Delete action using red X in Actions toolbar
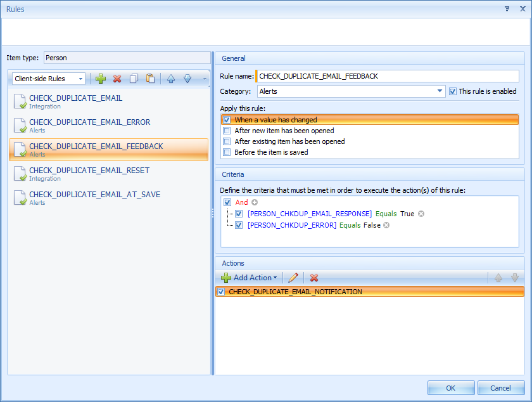The image size is (532, 402). 314,278
